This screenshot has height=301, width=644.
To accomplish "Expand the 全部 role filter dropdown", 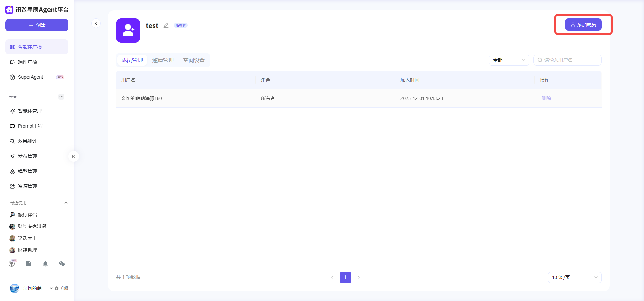I will (509, 60).
